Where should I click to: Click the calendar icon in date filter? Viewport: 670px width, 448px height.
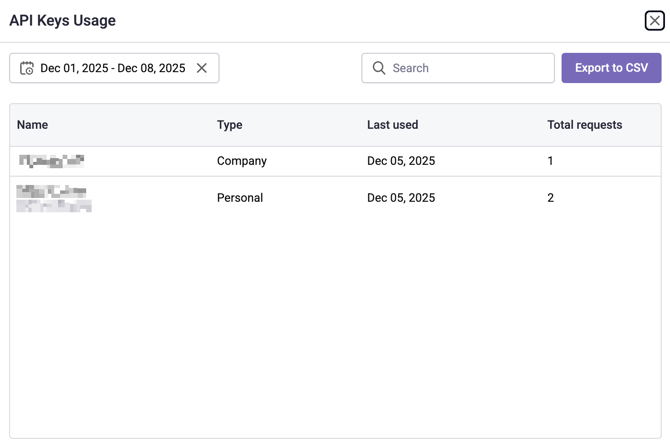27,68
